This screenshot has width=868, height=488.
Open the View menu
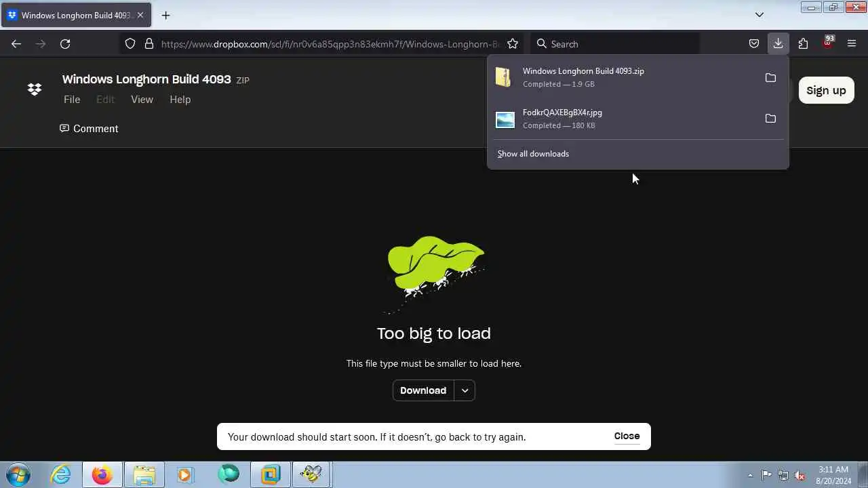[x=142, y=100]
